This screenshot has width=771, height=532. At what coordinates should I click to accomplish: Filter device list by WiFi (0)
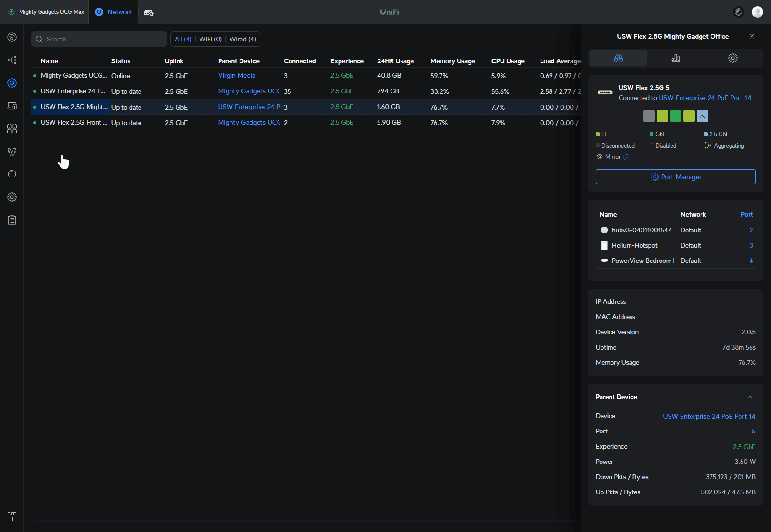[x=210, y=39]
